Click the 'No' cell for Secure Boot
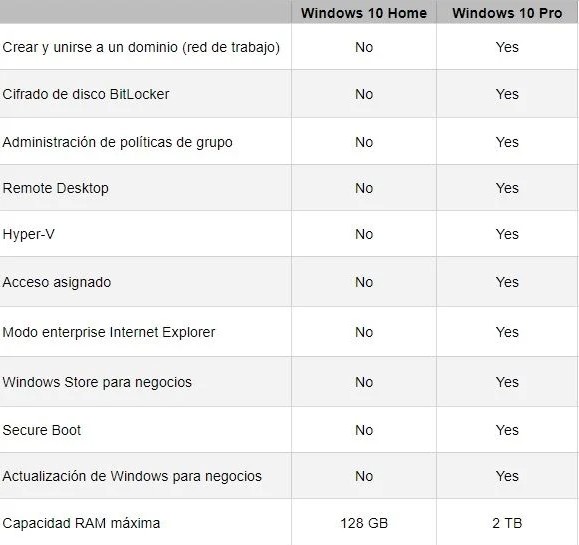This screenshot has height=545, width=579. 364,430
